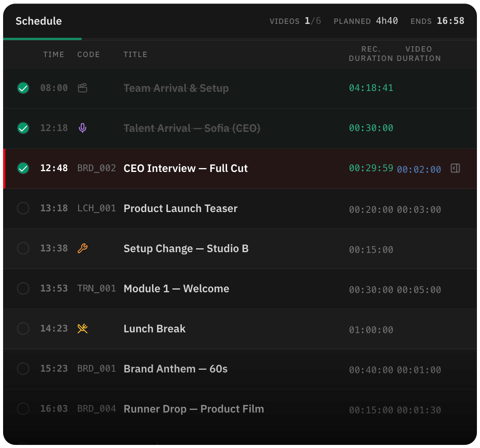The width and height of the screenshot is (480, 448).
Task: Click video duration 00:03:00
Action: (419, 210)
